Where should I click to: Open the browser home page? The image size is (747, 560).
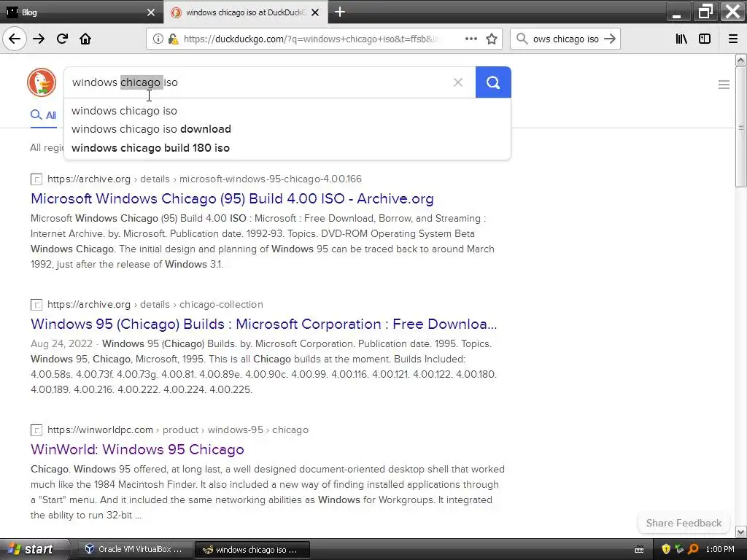pos(85,39)
